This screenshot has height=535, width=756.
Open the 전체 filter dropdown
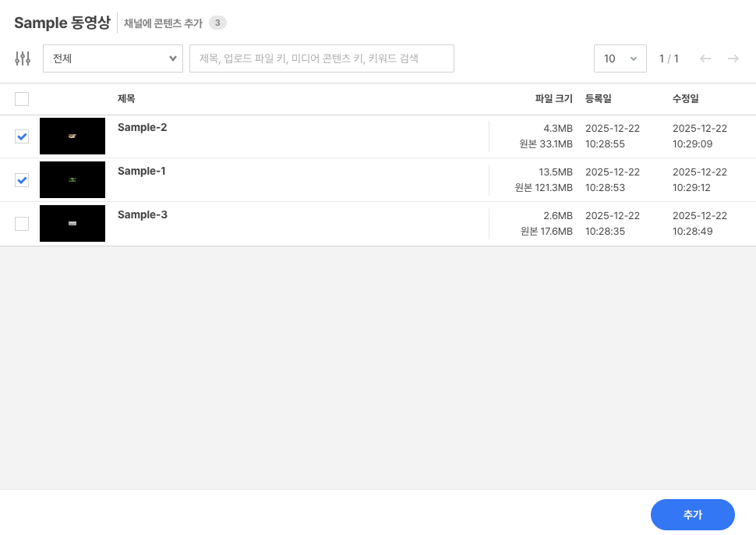tap(112, 58)
